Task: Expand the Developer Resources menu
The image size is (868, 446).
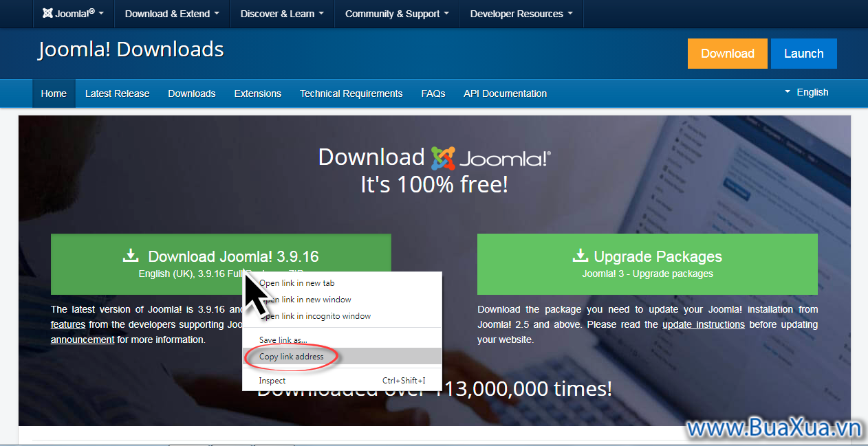Action: point(521,14)
